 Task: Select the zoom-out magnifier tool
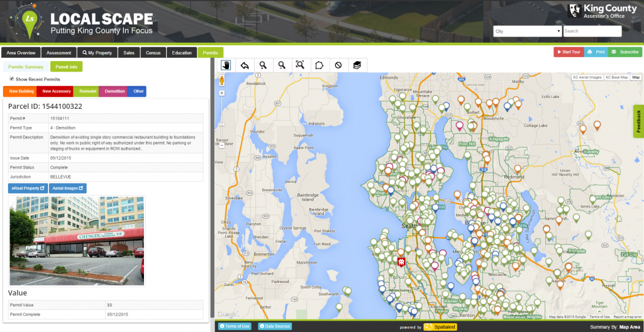pyautogui.click(x=282, y=65)
